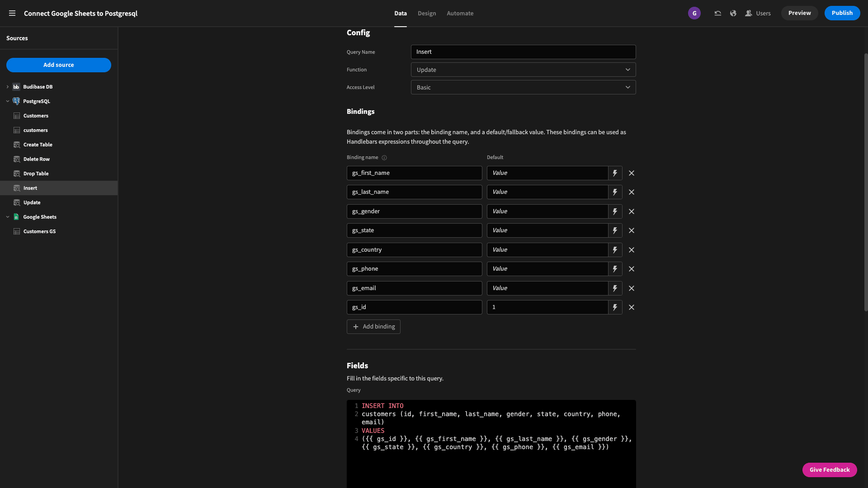Open the Customers GS table

59,231
